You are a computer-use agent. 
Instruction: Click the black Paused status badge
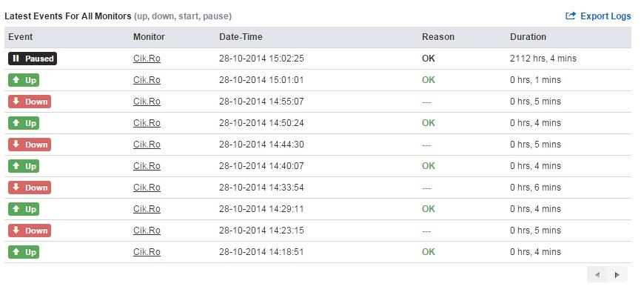click(33, 59)
